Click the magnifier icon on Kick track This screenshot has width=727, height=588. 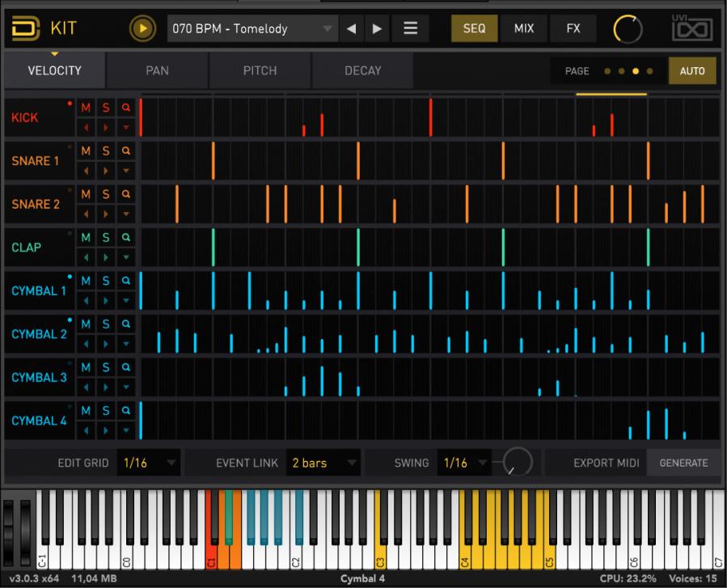(x=126, y=107)
